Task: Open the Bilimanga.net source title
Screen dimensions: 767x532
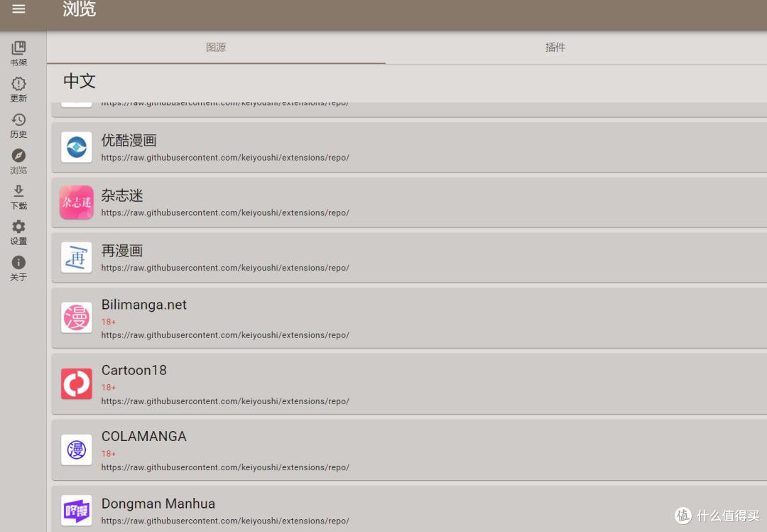Action: [143, 305]
